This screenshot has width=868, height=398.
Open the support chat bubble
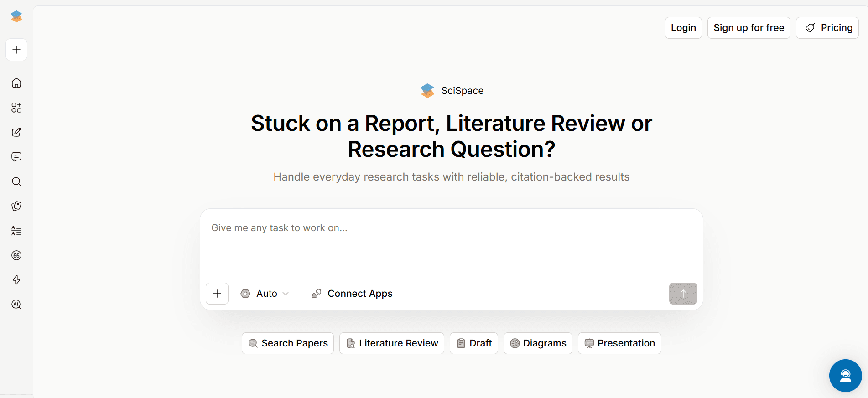click(846, 376)
